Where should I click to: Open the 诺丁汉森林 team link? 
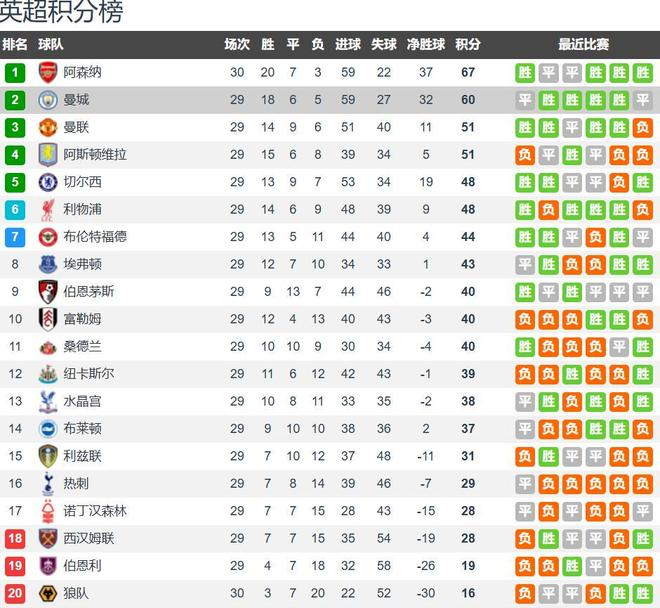coord(95,511)
